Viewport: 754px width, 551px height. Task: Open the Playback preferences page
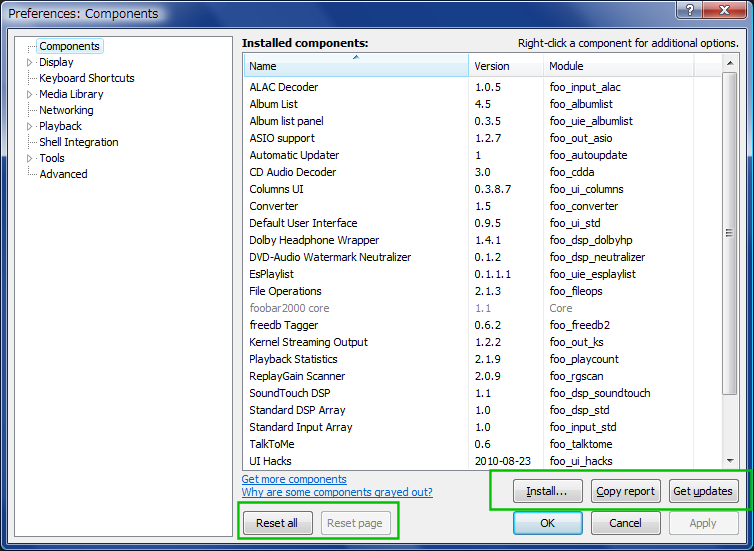(61, 126)
